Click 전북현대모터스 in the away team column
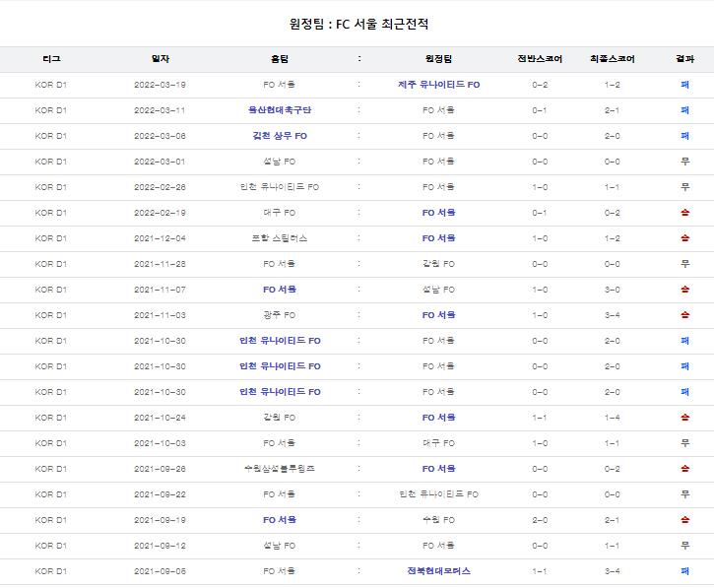 [x=438, y=571]
